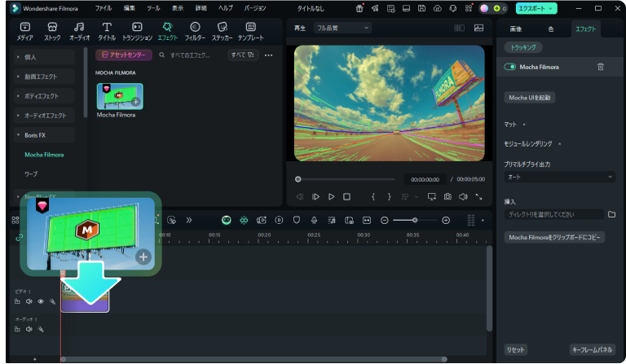Mute the オーディオ 1 track
The width and height of the screenshot is (626, 364).
coord(29,329)
